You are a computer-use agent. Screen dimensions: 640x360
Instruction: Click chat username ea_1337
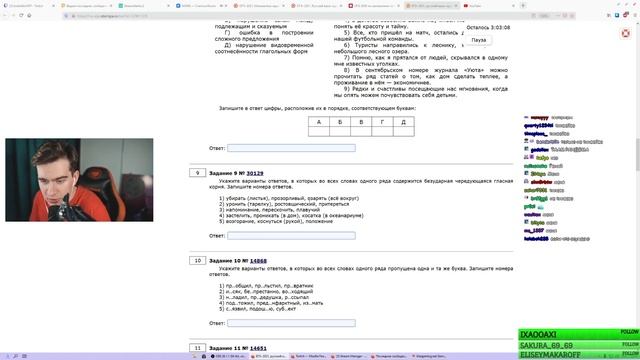[534, 231]
